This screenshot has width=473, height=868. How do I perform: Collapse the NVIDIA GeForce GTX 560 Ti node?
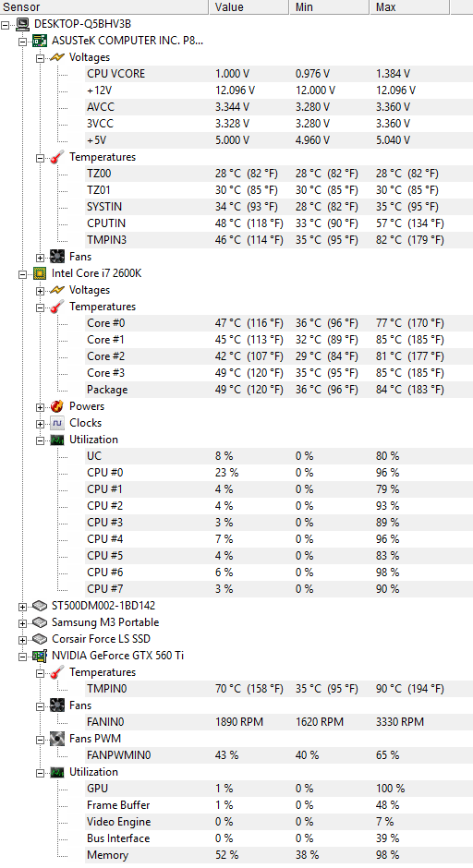coord(22,657)
